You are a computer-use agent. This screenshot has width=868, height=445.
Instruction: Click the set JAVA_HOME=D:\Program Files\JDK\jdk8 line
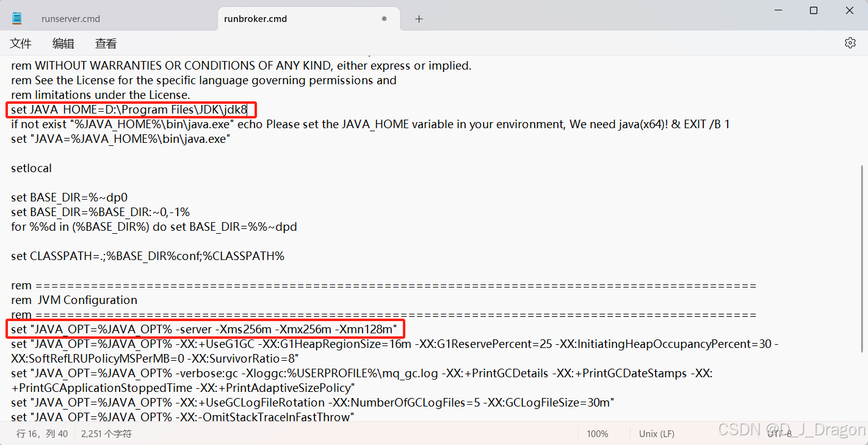pos(129,110)
